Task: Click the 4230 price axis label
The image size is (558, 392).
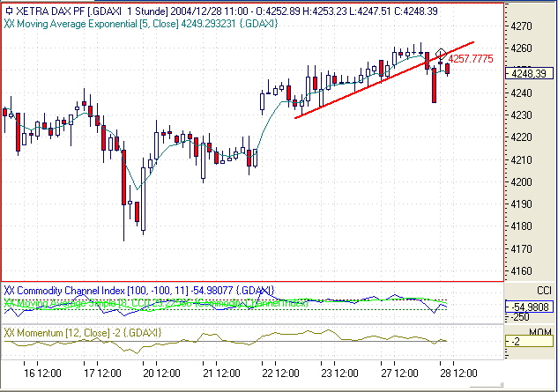Action: (521, 115)
